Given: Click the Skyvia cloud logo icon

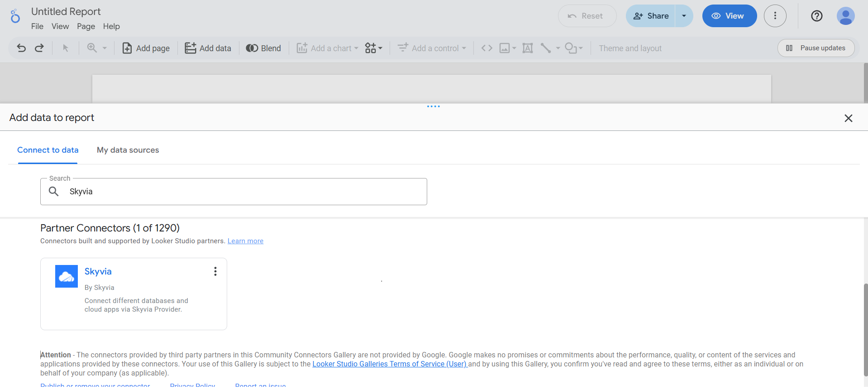Looking at the screenshot, I should tap(67, 276).
